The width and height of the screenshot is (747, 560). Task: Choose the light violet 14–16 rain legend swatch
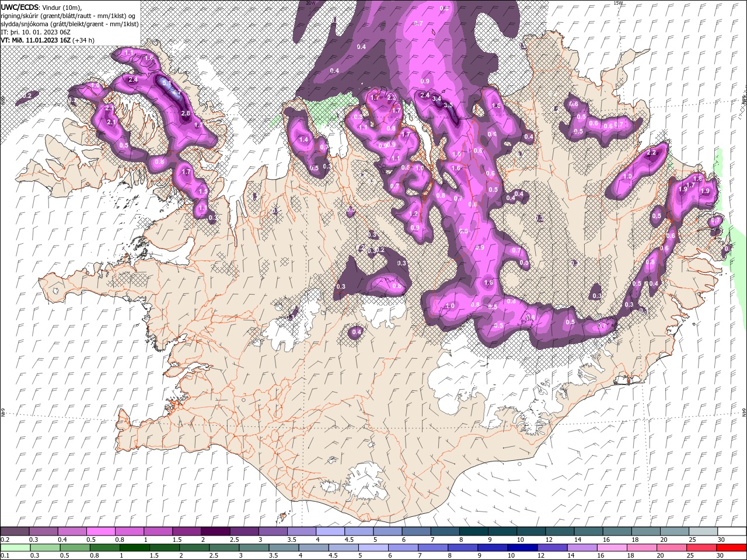point(581,548)
